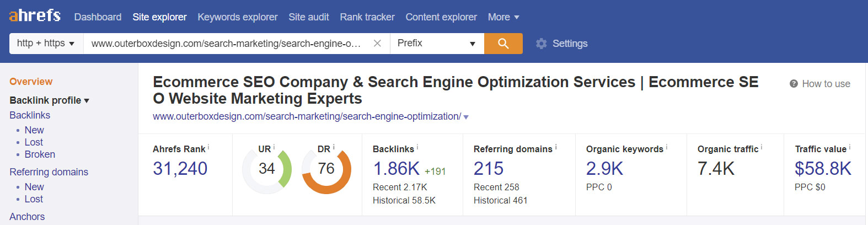Open Anchors in the sidebar
This screenshot has height=225, width=868.
pyautogui.click(x=27, y=217)
